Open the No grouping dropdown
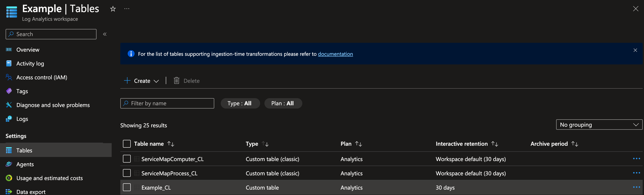Viewport: 644px width, 195px height. click(599, 125)
